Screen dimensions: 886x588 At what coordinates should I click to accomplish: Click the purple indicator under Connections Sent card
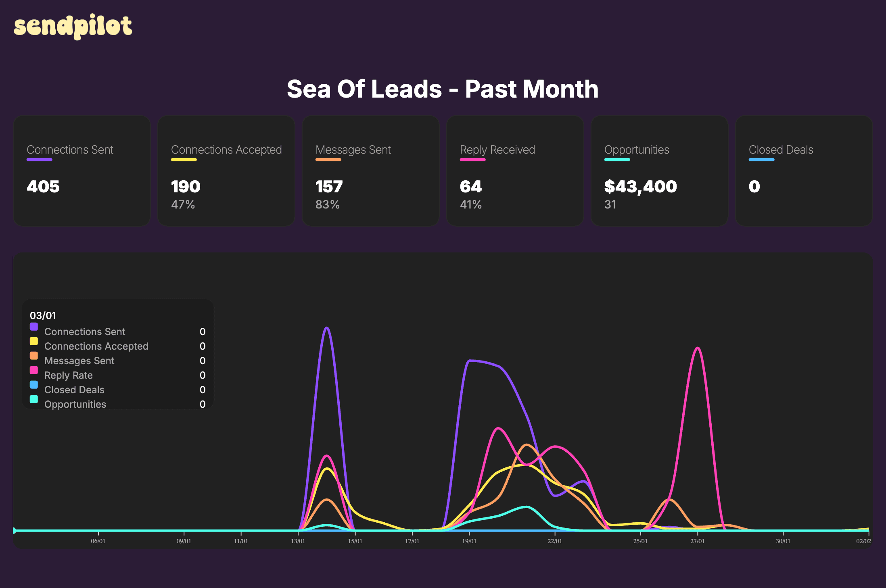[40, 160]
